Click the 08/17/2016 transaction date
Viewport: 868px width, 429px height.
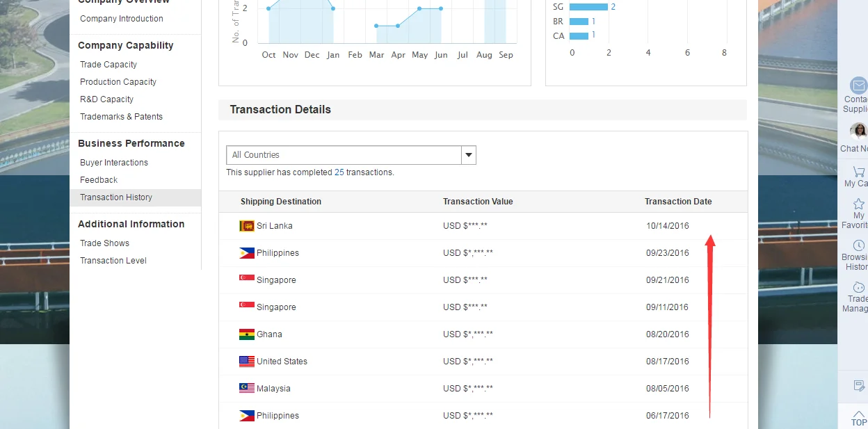coord(668,362)
